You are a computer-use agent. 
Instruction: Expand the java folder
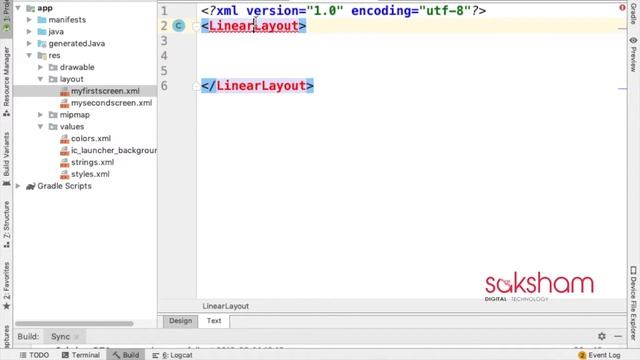(x=29, y=31)
